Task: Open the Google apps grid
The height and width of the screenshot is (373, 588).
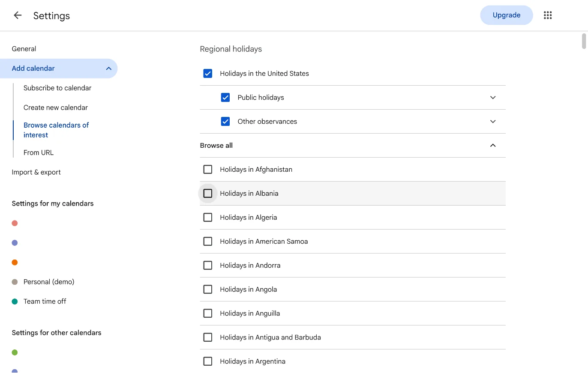Action: point(548,15)
